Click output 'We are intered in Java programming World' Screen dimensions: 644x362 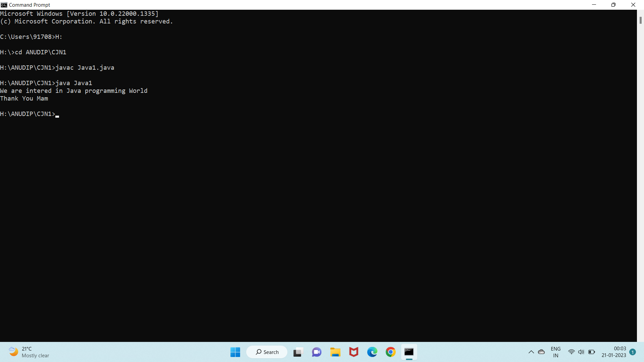[74, 91]
